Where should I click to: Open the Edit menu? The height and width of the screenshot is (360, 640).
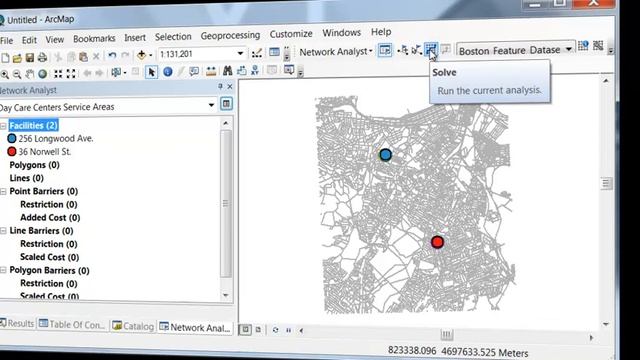click(x=29, y=40)
